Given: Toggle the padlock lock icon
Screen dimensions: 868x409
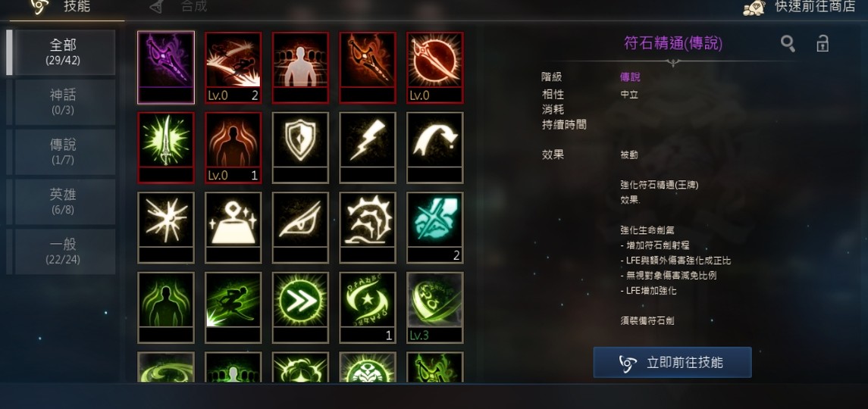Looking at the screenshot, I should pyautogui.click(x=823, y=44).
